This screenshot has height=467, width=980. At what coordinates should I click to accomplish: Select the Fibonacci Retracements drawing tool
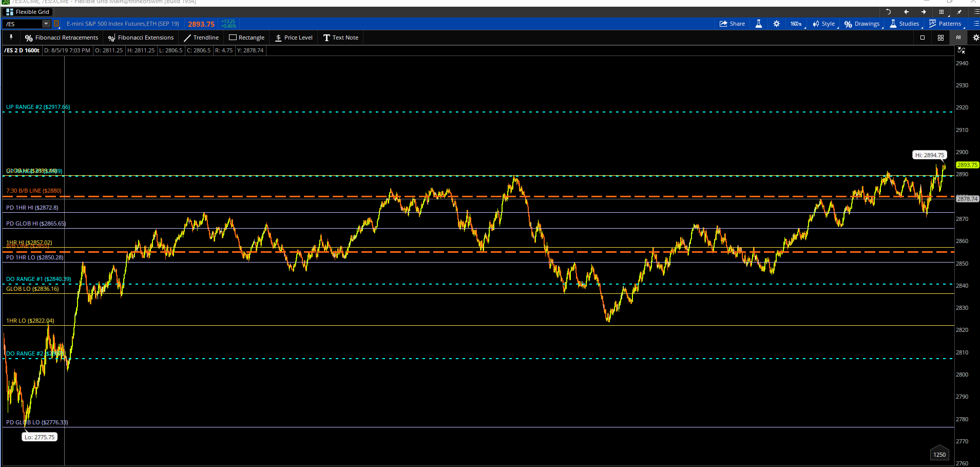pos(62,38)
